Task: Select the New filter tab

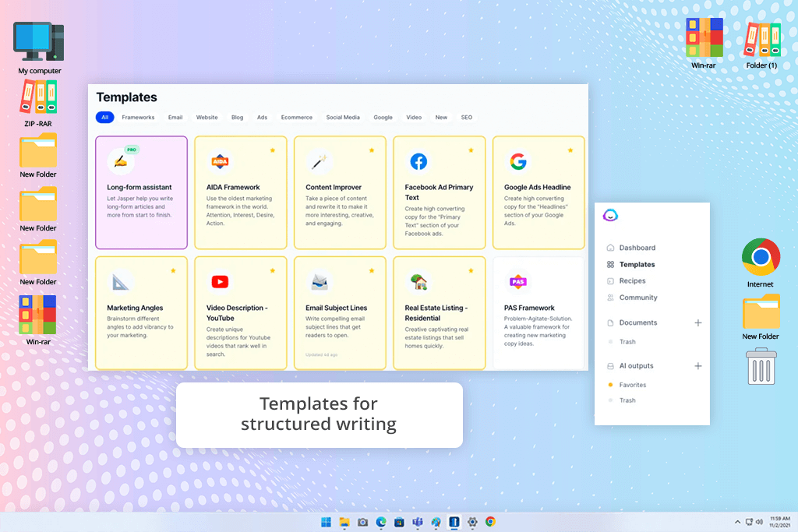Action: coord(441,117)
